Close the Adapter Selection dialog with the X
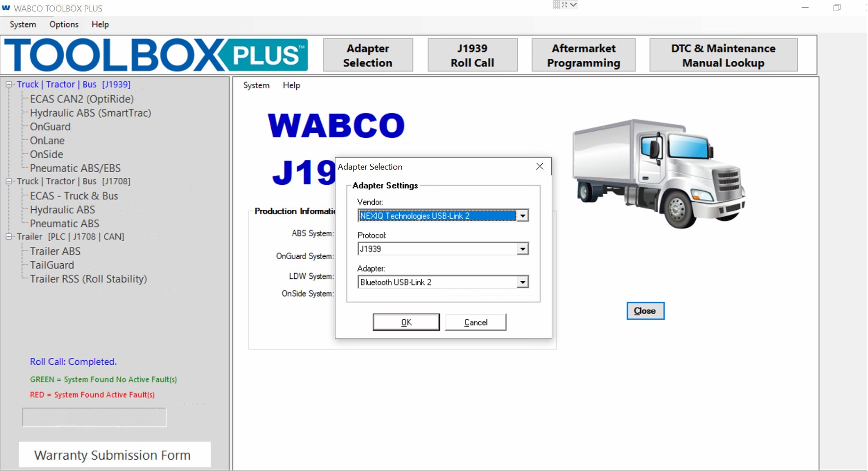The image size is (868, 471). pyautogui.click(x=539, y=166)
